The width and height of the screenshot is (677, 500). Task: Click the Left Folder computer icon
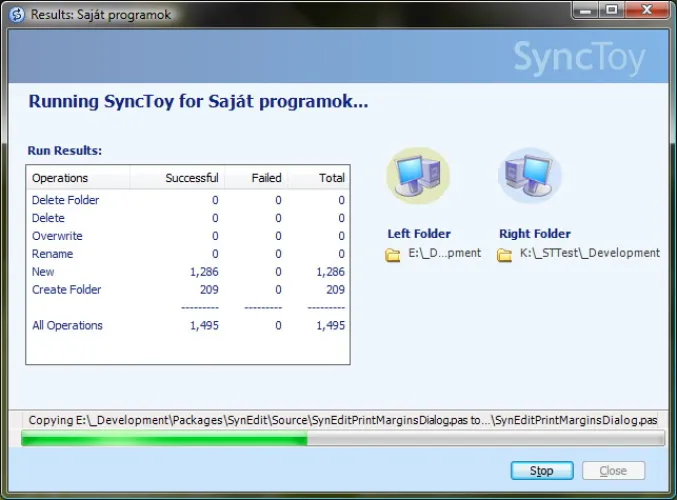click(x=418, y=175)
